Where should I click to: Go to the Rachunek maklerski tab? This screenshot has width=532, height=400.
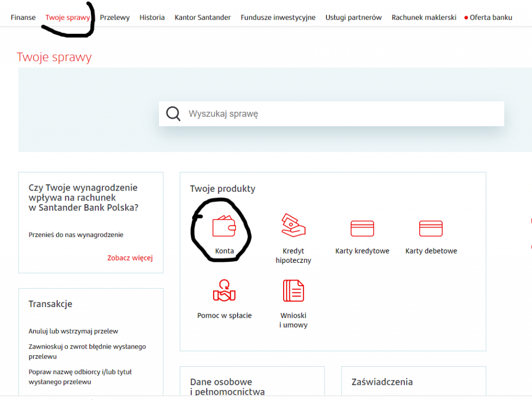point(424,18)
